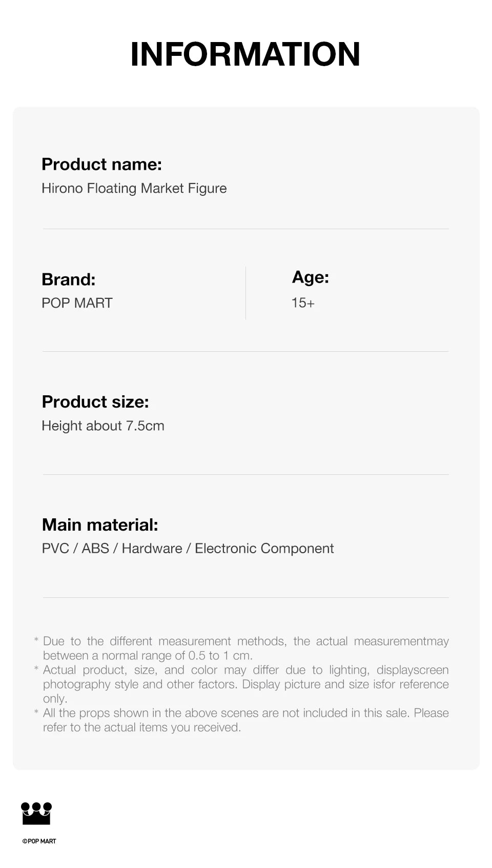492x868 pixels.
Task: Click the measurement methods disclaimer note
Action: click(245, 648)
